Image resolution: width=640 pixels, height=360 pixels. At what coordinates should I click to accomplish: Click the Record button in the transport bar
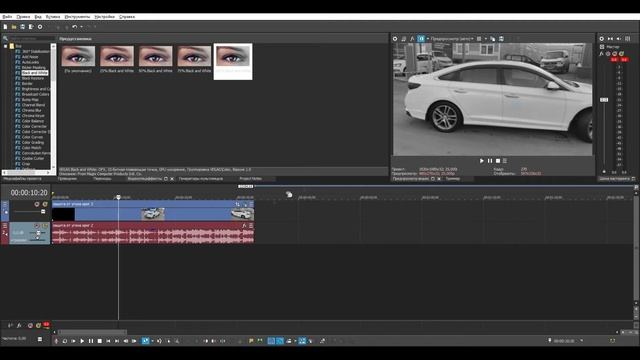56,341
